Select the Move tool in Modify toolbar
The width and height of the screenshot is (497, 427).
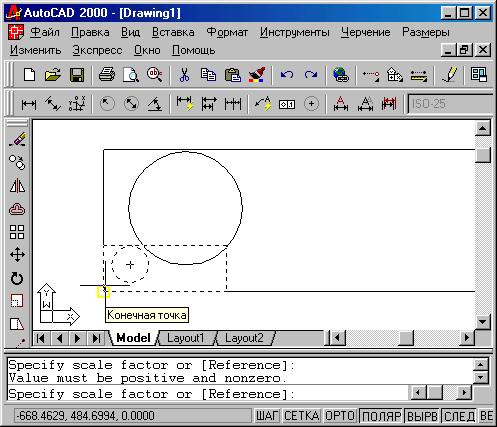17,255
